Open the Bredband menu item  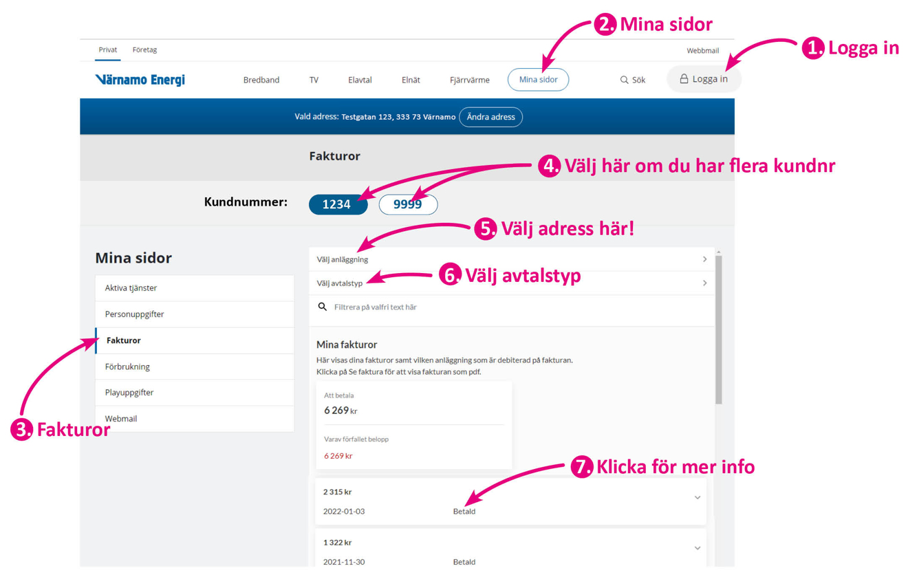pos(261,80)
